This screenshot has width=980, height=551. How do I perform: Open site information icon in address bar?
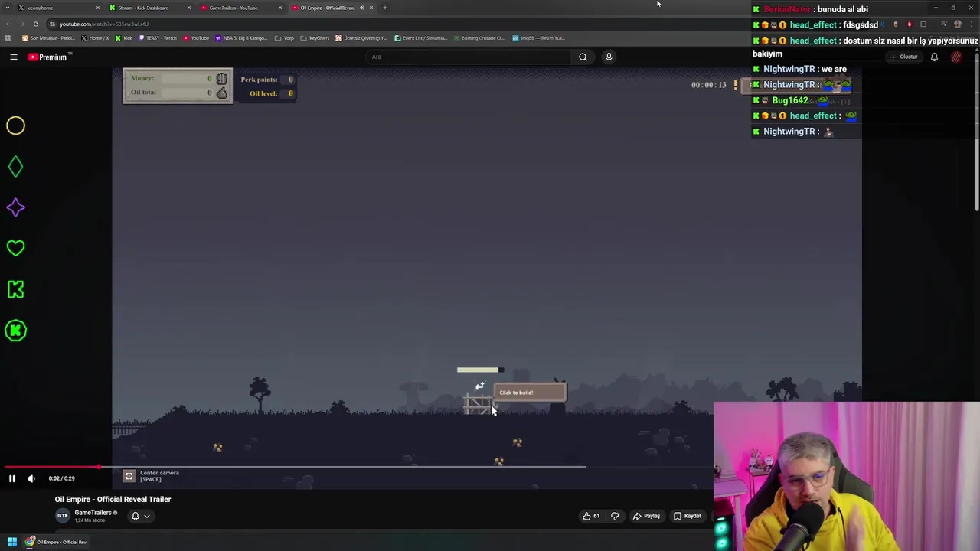pos(52,24)
